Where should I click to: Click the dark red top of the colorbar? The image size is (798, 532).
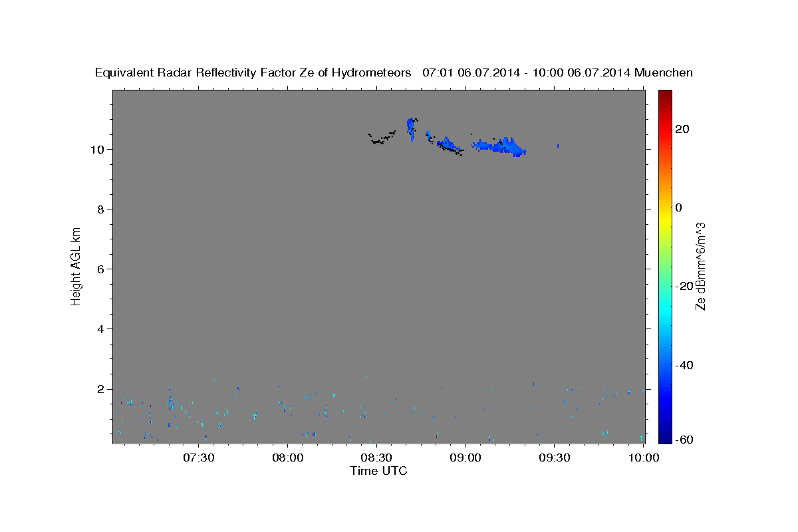coord(665,94)
